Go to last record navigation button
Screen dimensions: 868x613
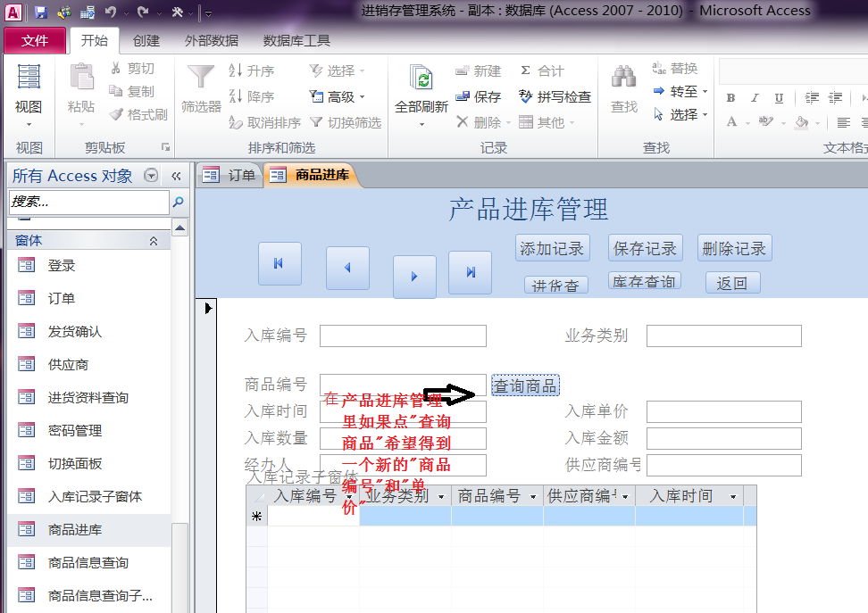[x=470, y=272]
